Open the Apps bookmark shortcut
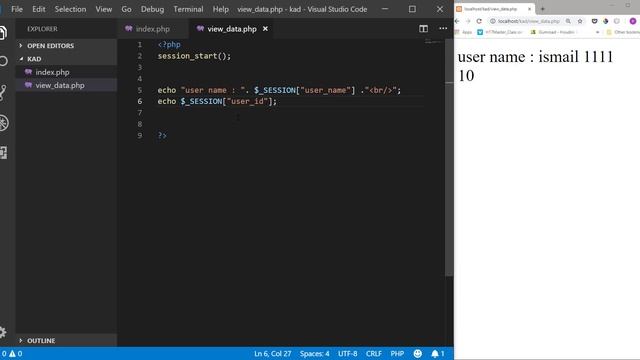640x360 pixels. tap(464, 32)
